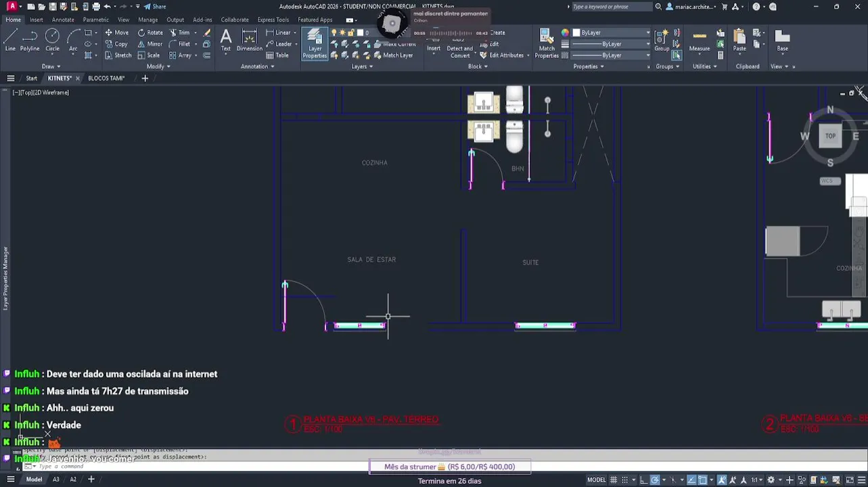Expand the Block panel dropdown
868x487 pixels.
tap(478, 66)
